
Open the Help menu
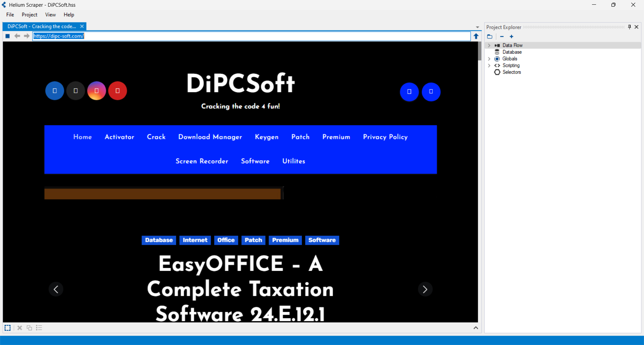[x=69, y=15]
